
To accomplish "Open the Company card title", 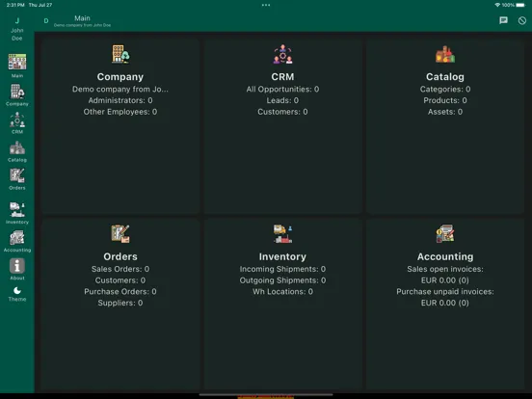I will [x=120, y=77].
